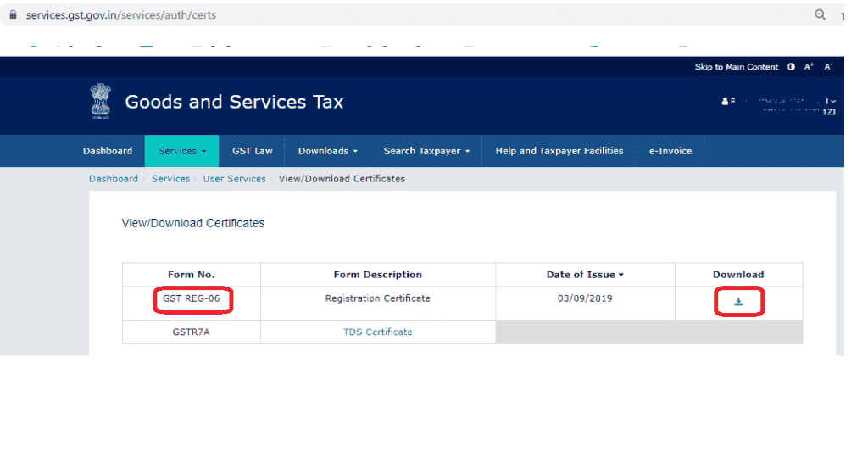Open the GST Law menu item
The width and height of the screenshot is (868, 463).
click(x=253, y=151)
